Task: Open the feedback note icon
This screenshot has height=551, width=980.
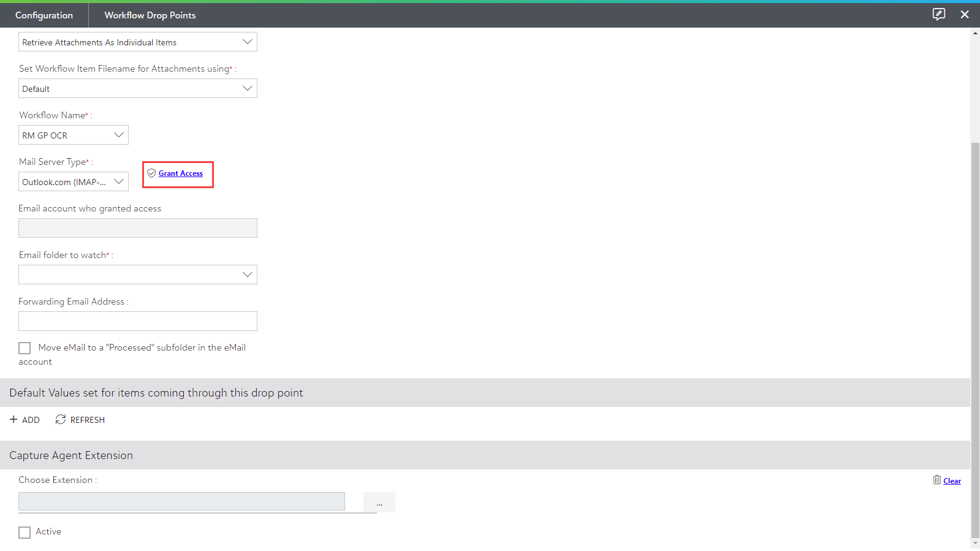Action: coord(939,14)
